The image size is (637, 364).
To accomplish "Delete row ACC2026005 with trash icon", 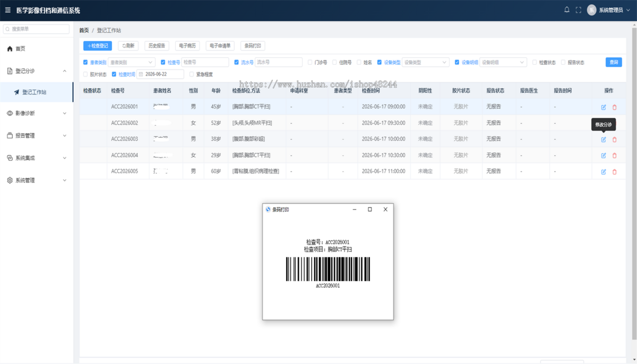I will click(615, 172).
